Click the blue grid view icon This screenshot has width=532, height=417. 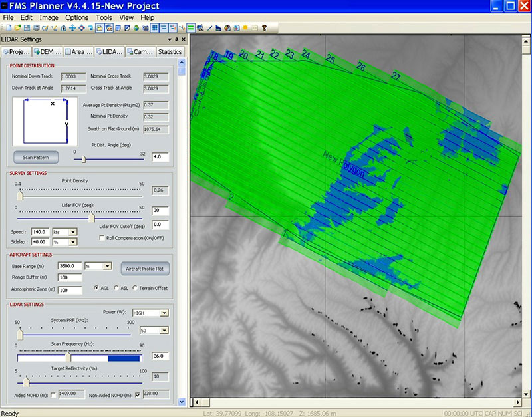(x=154, y=28)
